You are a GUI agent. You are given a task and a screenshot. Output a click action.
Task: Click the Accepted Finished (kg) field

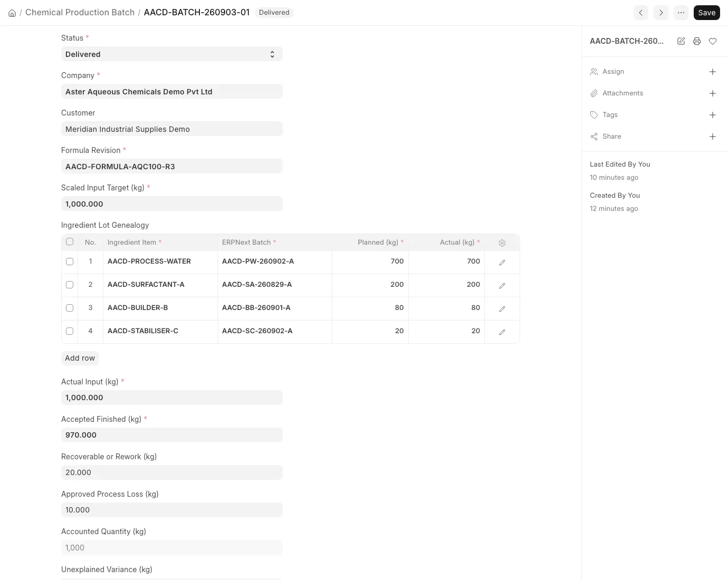pyautogui.click(x=172, y=435)
